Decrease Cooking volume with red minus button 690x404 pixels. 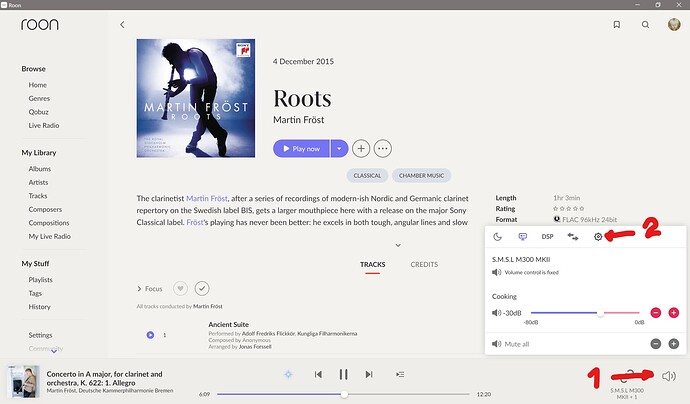[x=655, y=313]
